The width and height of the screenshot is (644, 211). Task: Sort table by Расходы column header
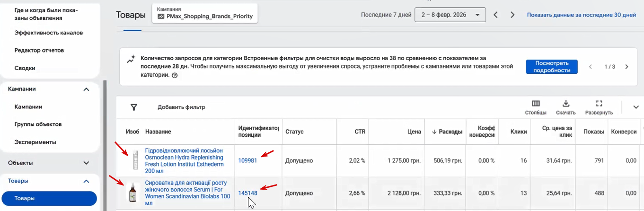tap(447, 132)
